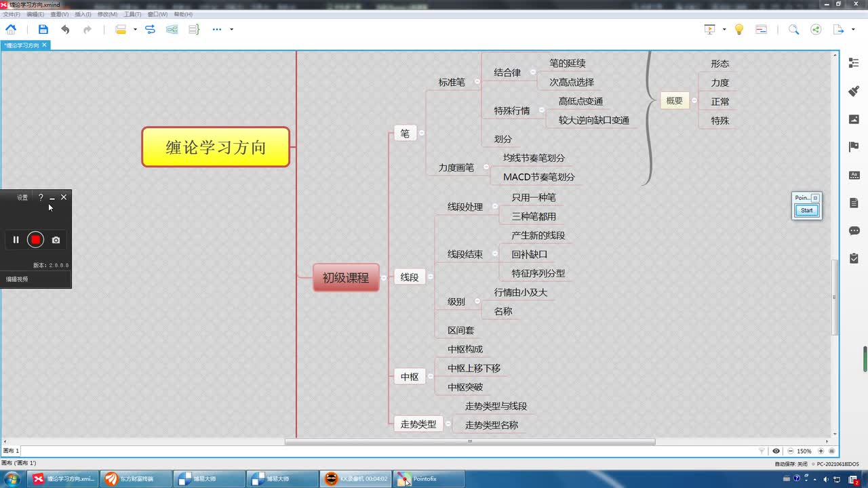868x488 pixels.
Task: Collapse the 初级课程 branch
Action: click(x=384, y=277)
